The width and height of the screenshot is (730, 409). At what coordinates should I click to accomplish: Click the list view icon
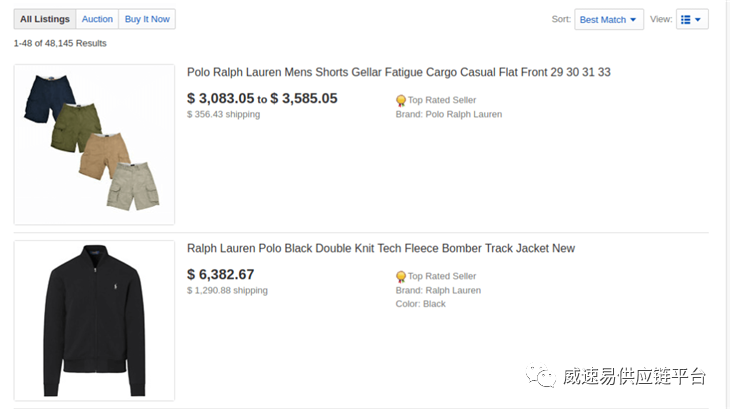pyautogui.click(x=685, y=20)
